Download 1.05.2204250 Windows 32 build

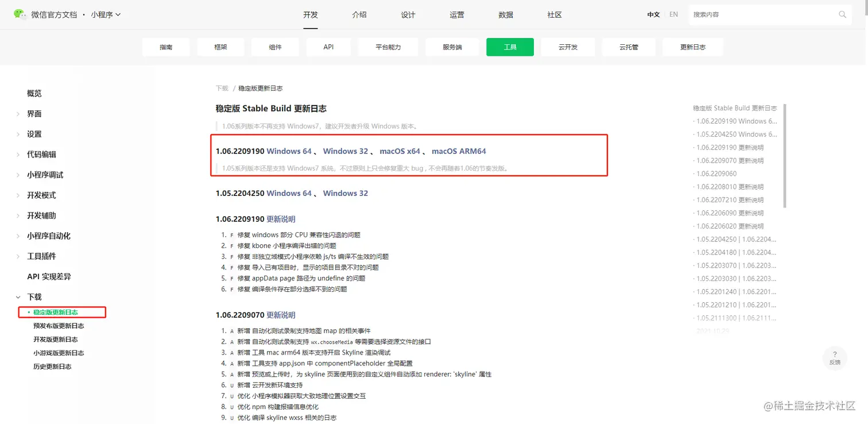pos(346,193)
